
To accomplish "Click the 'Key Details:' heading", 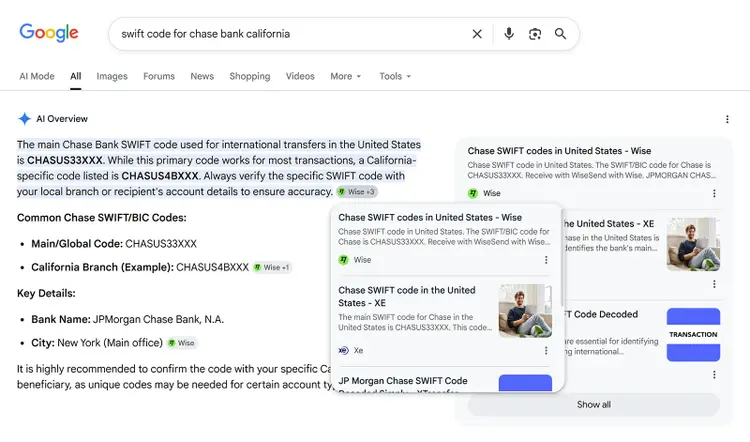I will pyautogui.click(x=46, y=293).
